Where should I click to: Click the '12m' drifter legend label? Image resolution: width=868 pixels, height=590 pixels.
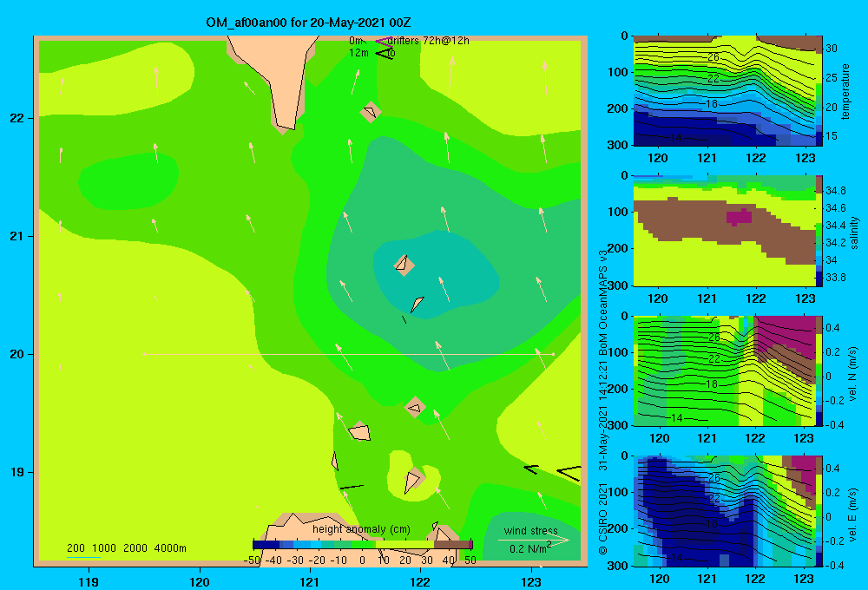click(358, 53)
